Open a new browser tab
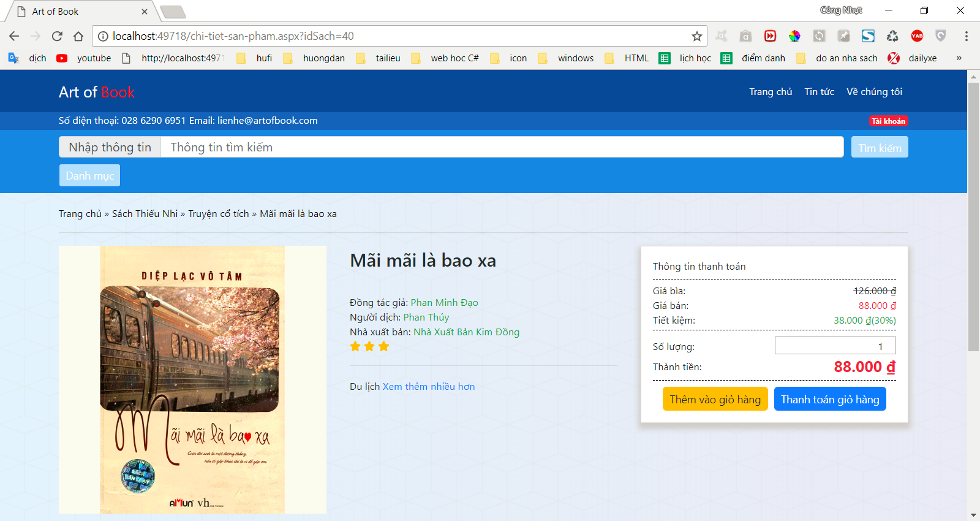Image resolution: width=980 pixels, height=521 pixels. coord(173,12)
